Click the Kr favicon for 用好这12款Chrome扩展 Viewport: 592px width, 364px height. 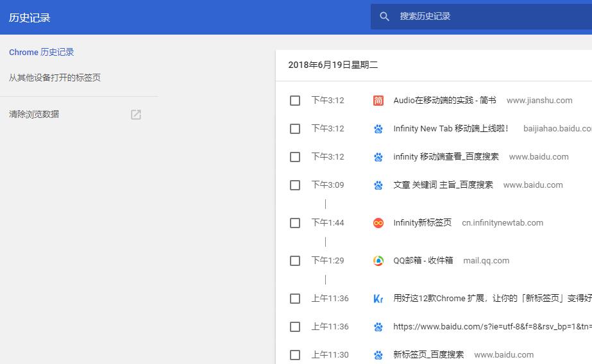[378, 299]
